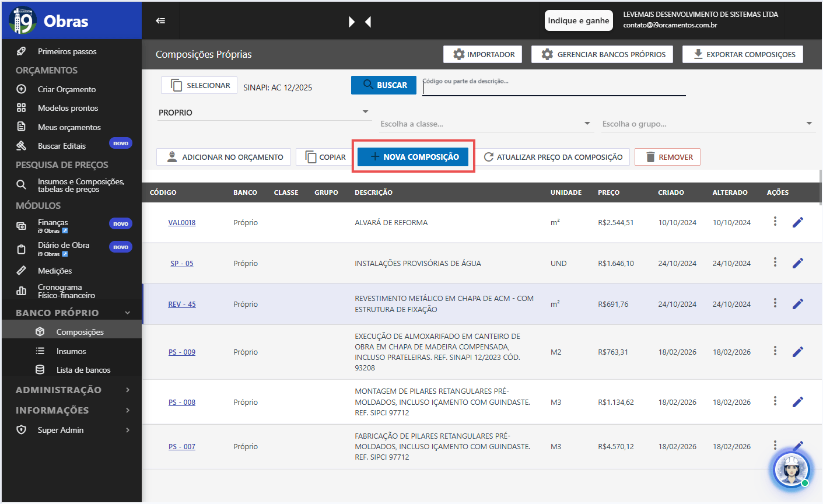The height and width of the screenshot is (504, 823).
Task: Click the company account name in header
Action: click(701, 15)
